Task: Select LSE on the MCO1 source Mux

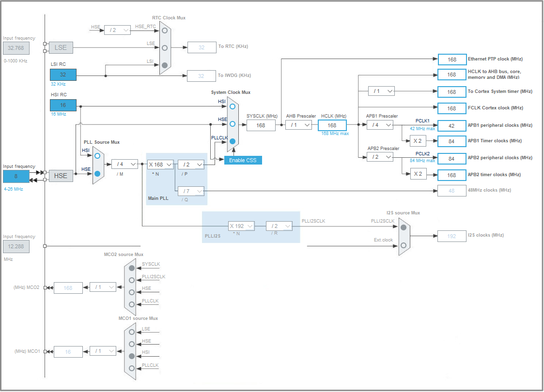Action: (131, 331)
